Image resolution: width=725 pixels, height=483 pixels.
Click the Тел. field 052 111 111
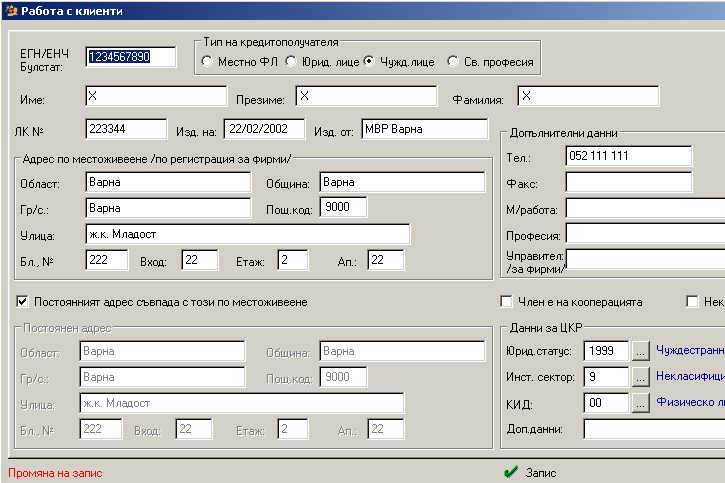pos(629,156)
